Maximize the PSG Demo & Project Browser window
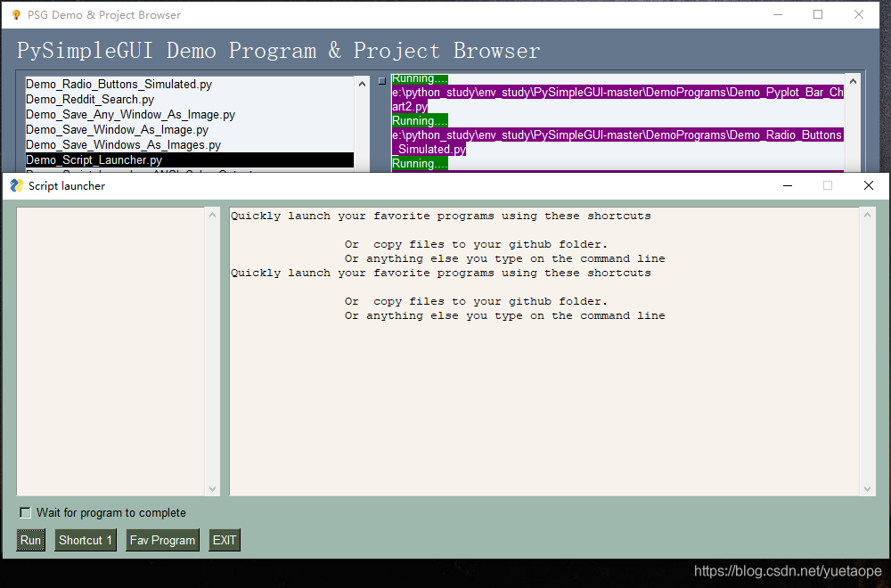891x588 pixels. (818, 15)
